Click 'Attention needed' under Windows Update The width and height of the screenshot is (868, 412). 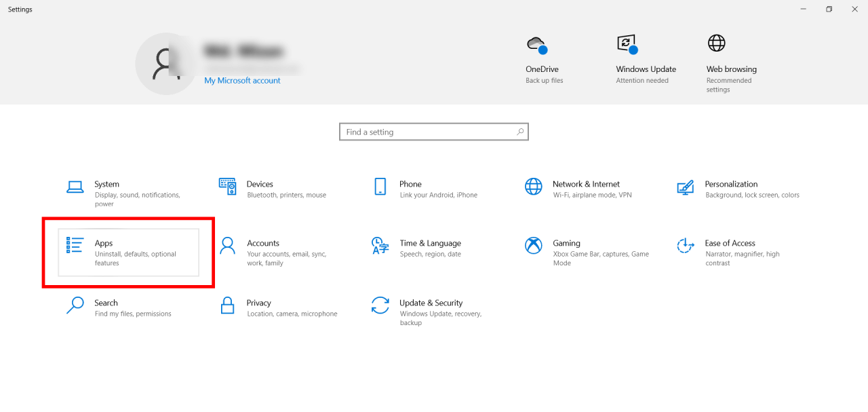pos(642,80)
